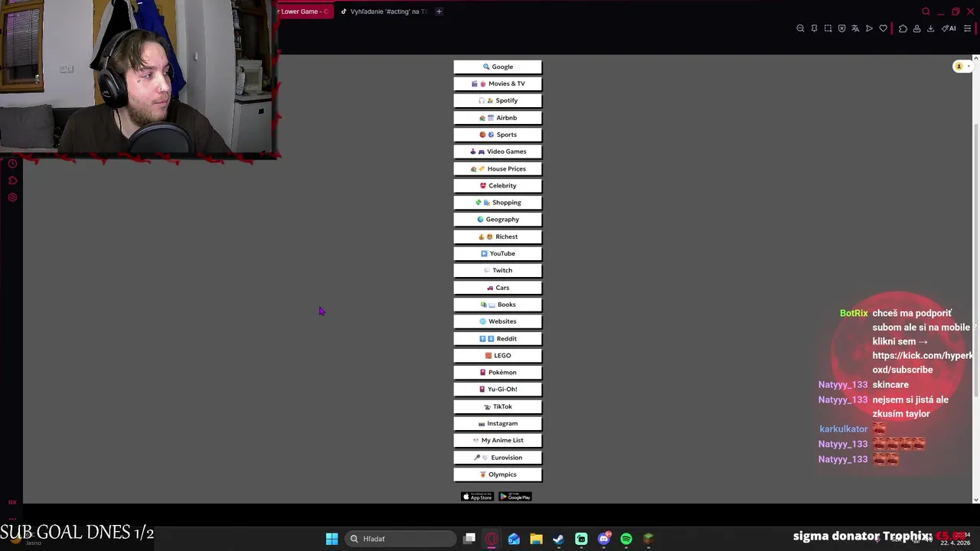Viewport: 980px width, 551px height.
Task: Open Steam from the taskbar
Action: [x=558, y=539]
